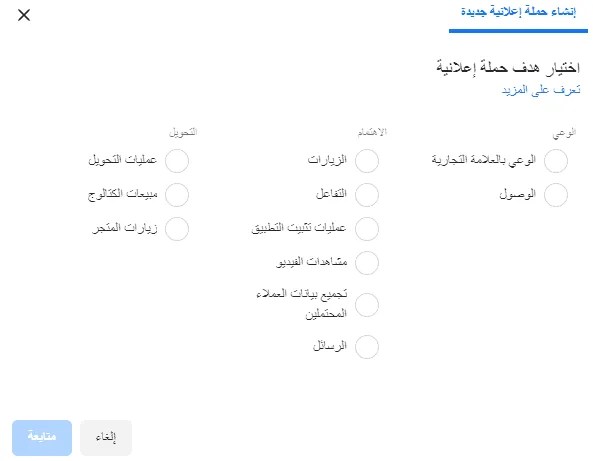
Task: Close the campaign creation dialog with X
Action: tap(24, 15)
